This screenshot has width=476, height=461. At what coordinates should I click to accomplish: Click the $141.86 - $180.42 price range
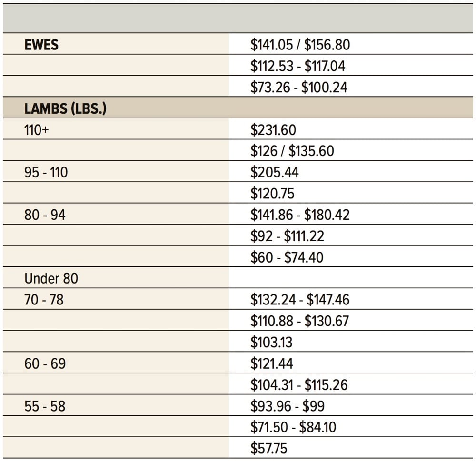[300, 215]
